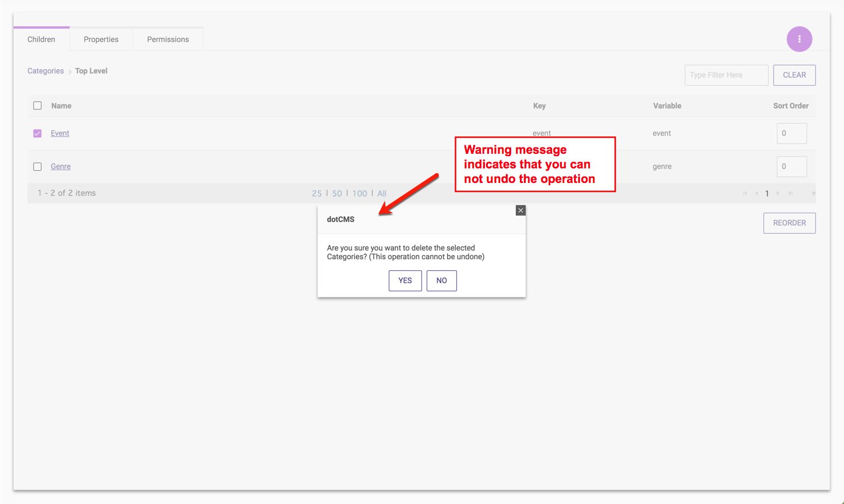The width and height of the screenshot is (844, 504).
Task: Go to previous page arrow
Action: click(x=757, y=193)
